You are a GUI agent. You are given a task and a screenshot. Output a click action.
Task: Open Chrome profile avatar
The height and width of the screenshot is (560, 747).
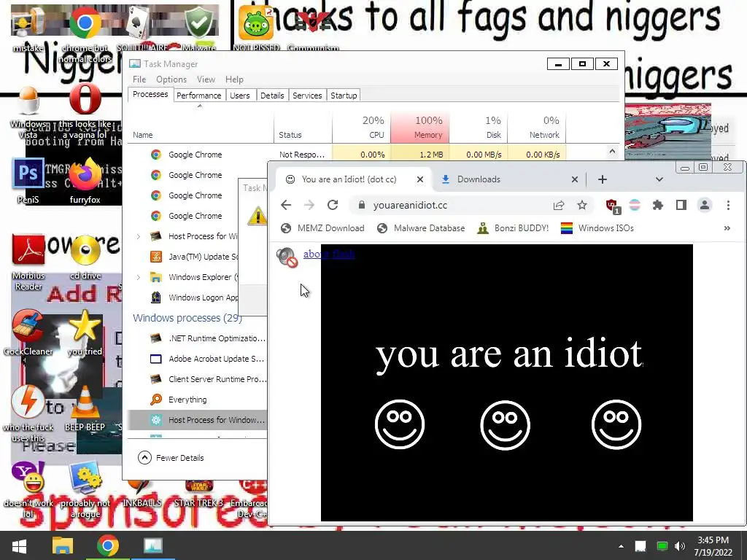tap(705, 205)
